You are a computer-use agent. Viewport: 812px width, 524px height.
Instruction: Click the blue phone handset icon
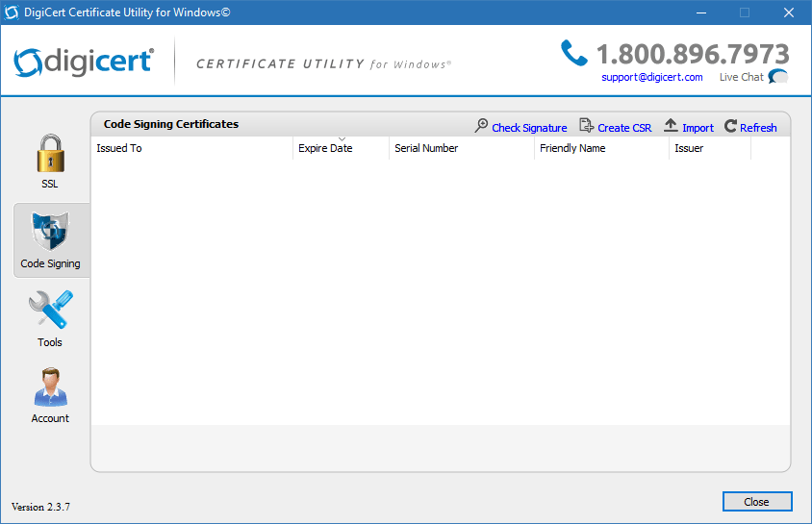pyautogui.click(x=574, y=53)
